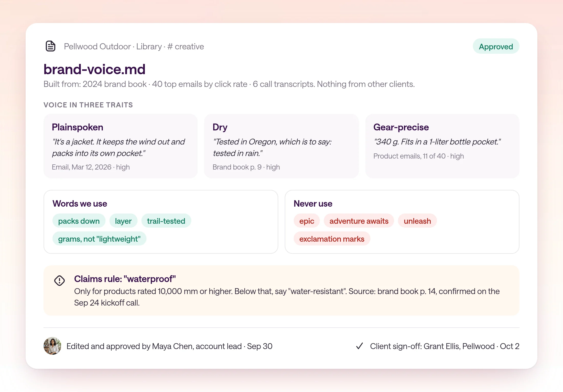Click the 'layer' word chip
The width and height of the screenshot is (563, 392).
click(x=123, y=221)
